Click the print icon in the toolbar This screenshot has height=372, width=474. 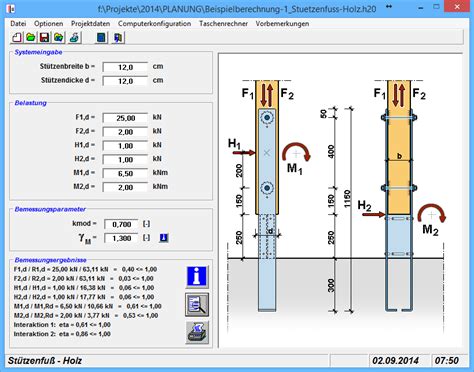[74, 37]
